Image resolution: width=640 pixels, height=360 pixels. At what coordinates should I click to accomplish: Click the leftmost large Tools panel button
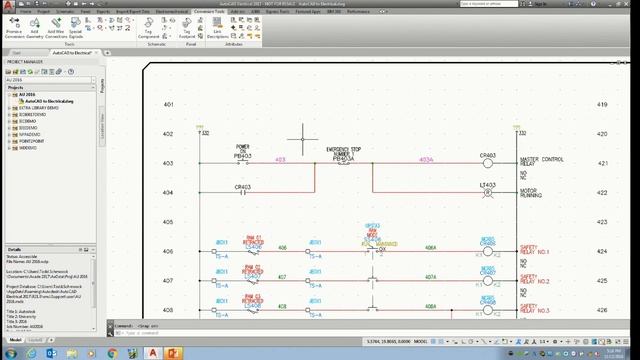[14, 28]
